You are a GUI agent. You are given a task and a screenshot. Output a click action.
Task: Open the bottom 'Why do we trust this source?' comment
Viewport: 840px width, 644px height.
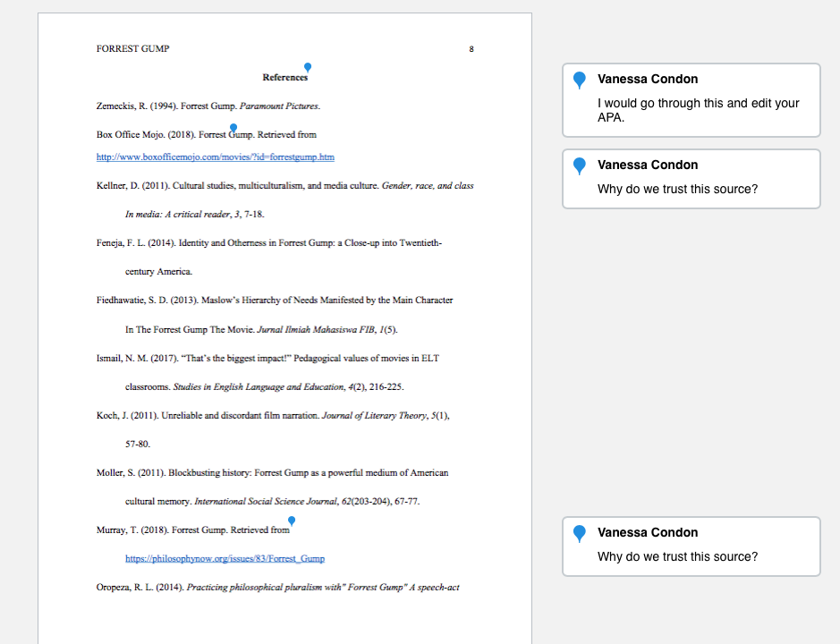pyautogui.click(x=692, y=547)
